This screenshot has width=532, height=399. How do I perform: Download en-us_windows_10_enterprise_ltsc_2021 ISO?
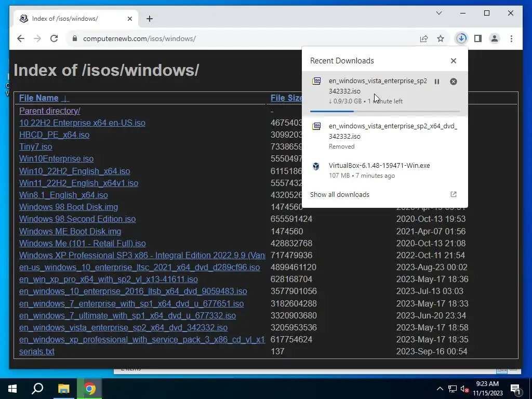pos(139,268)
